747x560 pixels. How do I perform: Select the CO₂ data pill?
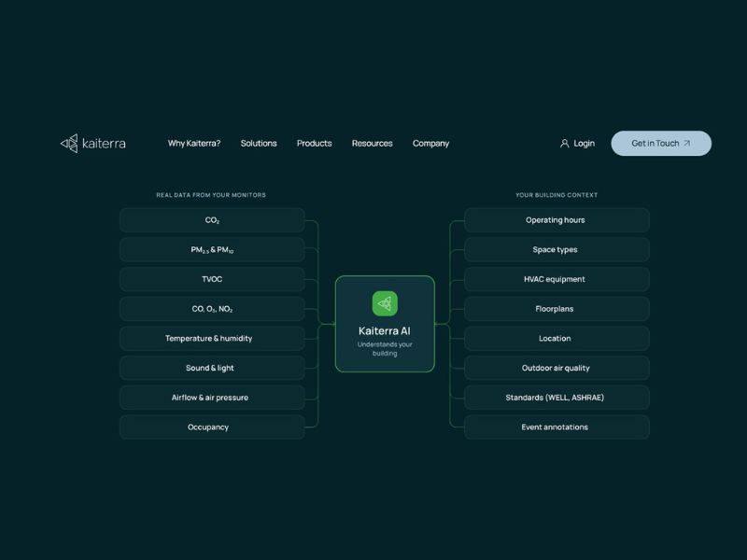[x=212, y=220]
